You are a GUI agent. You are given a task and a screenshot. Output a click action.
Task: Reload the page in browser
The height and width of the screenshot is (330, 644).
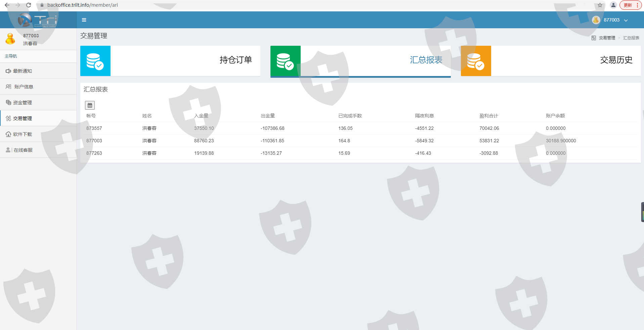29,5
